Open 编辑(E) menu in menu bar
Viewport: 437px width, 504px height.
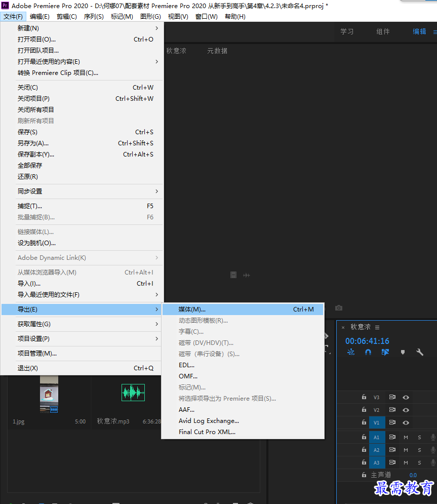39,17
